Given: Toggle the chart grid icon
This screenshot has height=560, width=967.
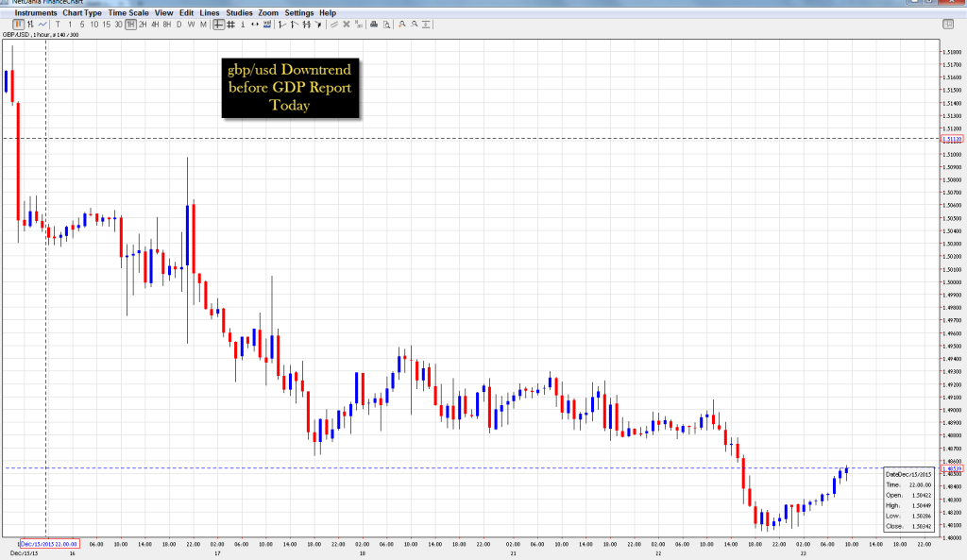Looking at the screenshot, I should pos(230,25).
